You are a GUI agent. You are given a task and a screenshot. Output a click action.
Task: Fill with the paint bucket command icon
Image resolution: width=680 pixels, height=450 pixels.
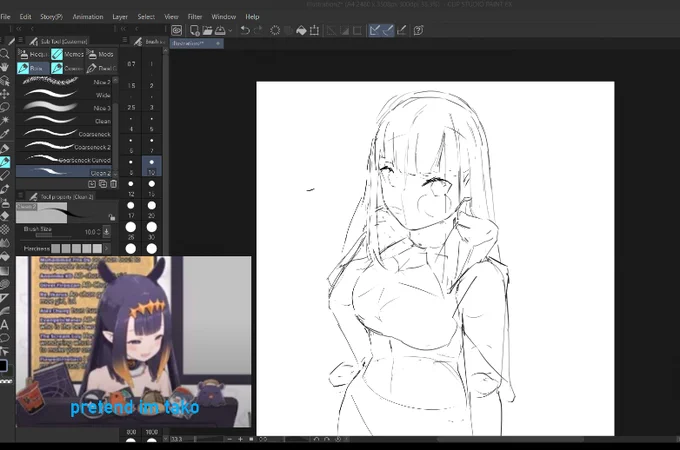coord(301,30)
